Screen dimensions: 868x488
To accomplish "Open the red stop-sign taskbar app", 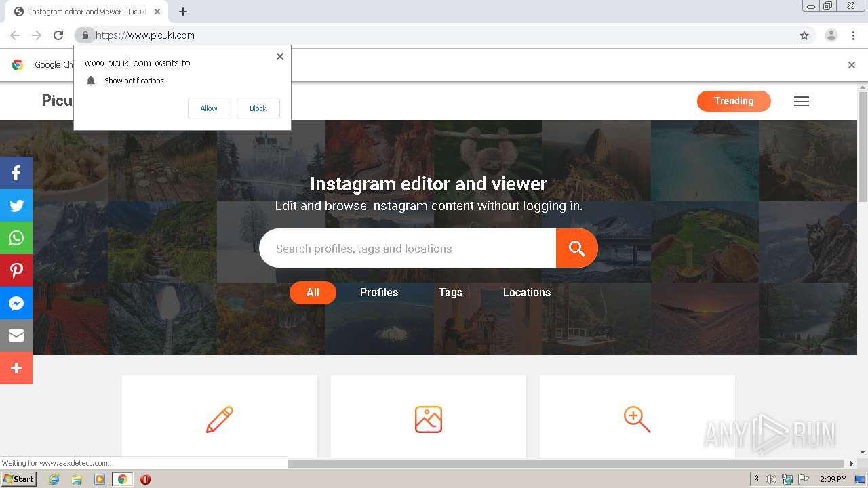I will click(145, 479).
